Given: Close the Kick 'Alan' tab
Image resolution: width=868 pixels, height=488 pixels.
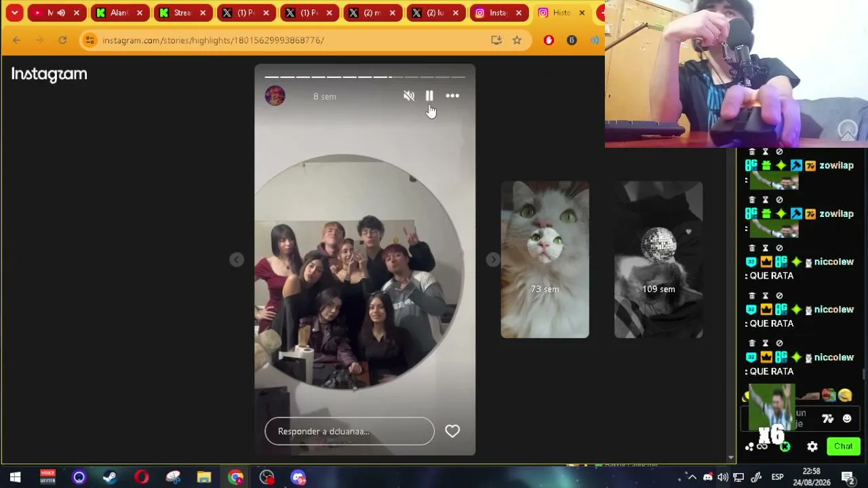Looking at the screenshot, I should click(x=140, y=12).
